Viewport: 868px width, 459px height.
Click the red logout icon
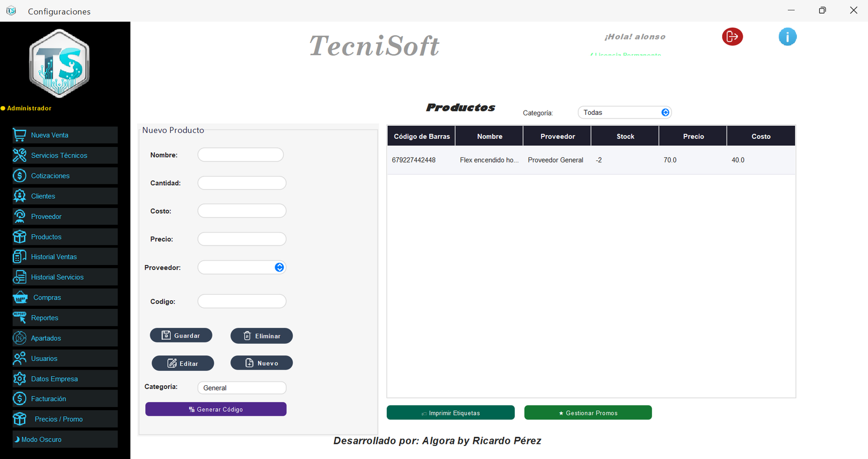click(732, 36)
